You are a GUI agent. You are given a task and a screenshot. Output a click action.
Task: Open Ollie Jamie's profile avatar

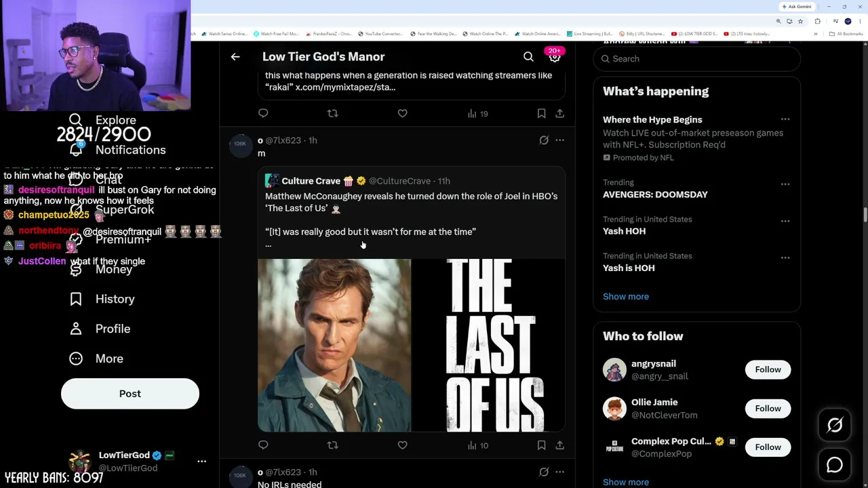pos(614,408)
